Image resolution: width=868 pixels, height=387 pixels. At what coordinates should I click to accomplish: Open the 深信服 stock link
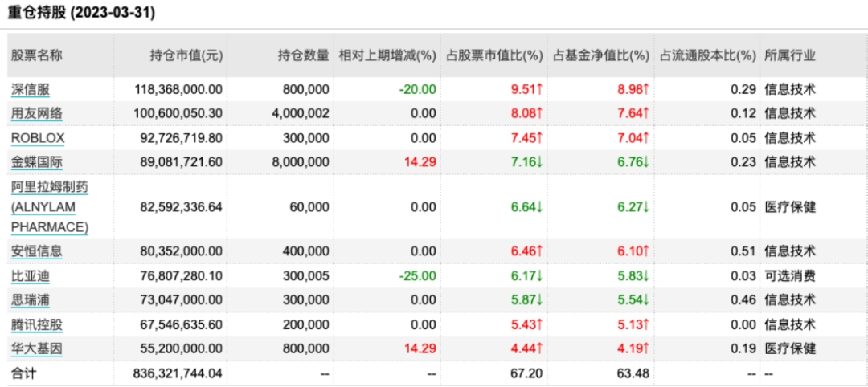(x=30, y=90)
